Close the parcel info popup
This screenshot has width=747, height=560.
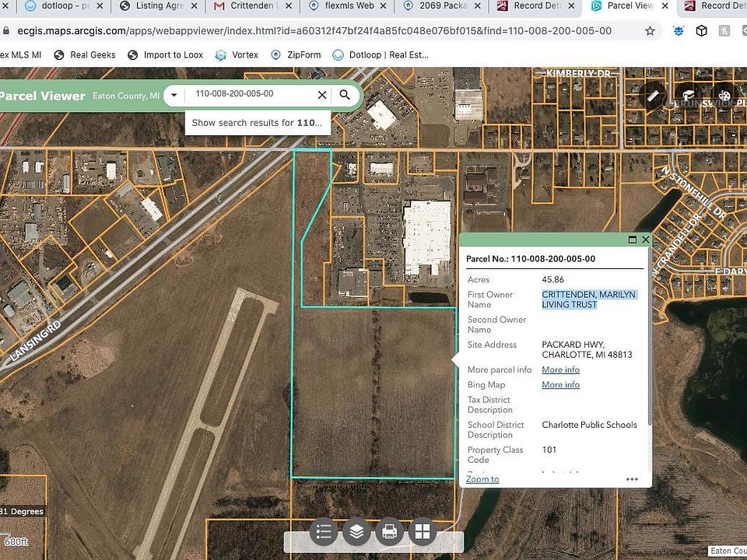646,240
